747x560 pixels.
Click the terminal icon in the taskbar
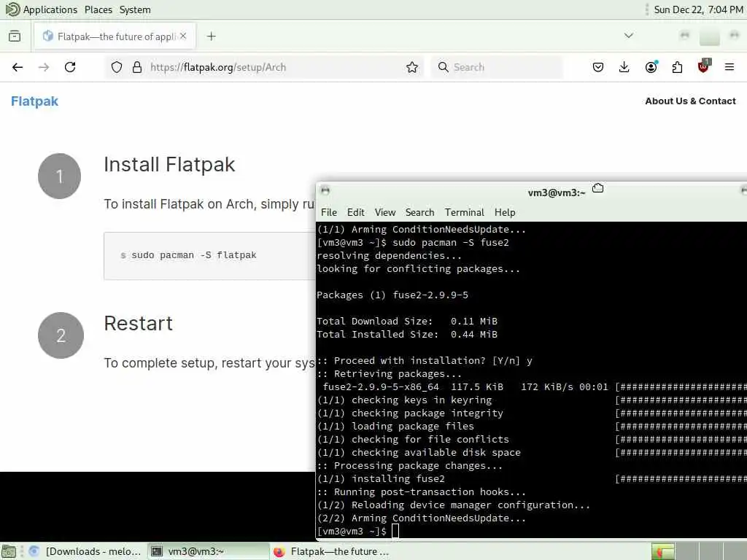[157, 551]
